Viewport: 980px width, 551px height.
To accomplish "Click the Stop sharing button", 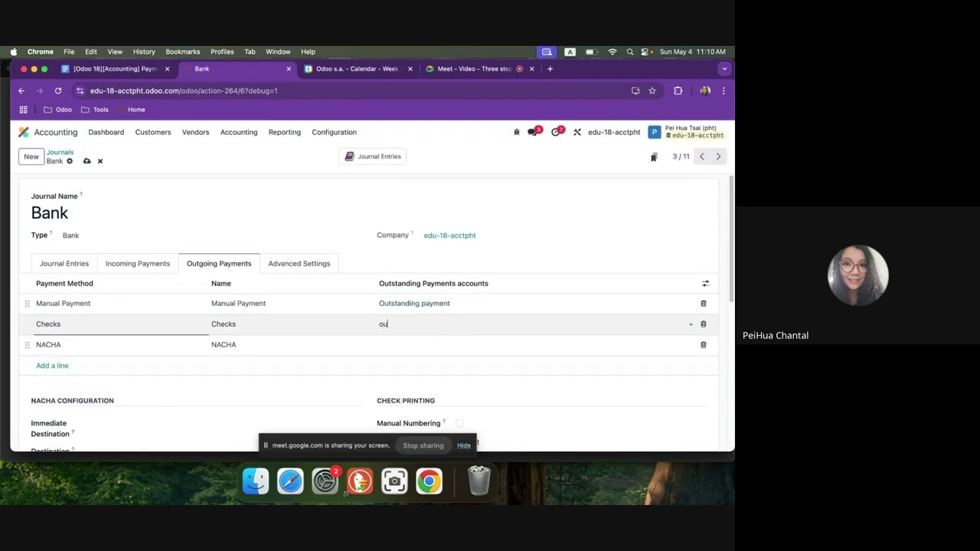I will tap(423, 445).
